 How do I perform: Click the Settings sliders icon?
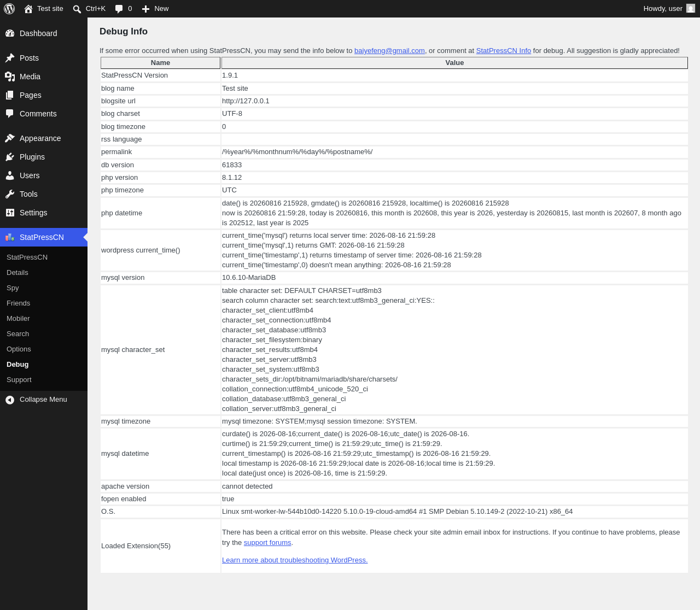(x=10, y=213)
